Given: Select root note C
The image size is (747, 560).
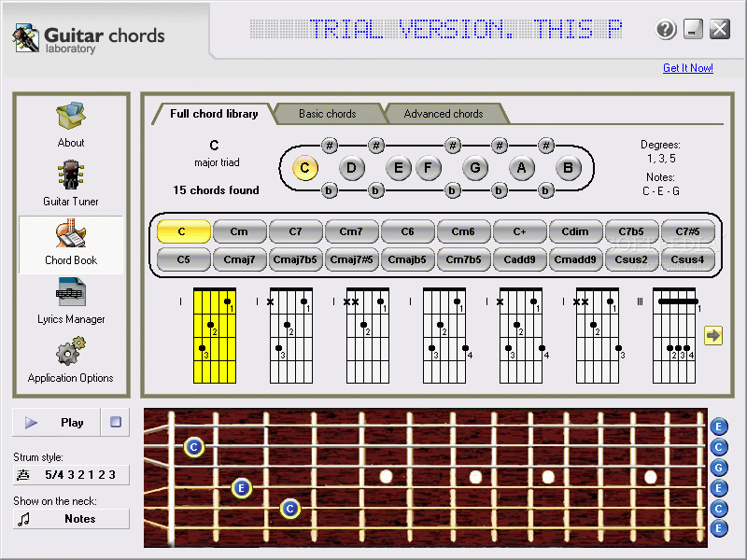Looking at the screenshot, I should click(x=305, y=168).
